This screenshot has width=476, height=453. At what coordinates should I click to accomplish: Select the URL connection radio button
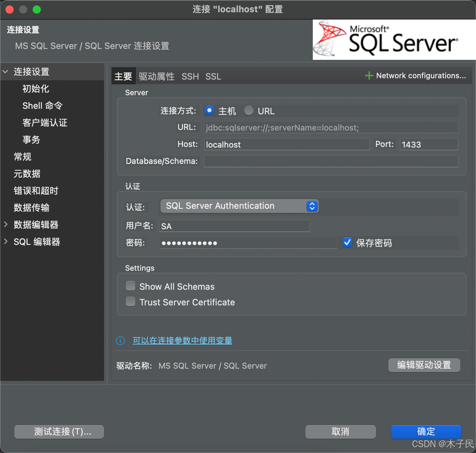click(x=249, y=111)
